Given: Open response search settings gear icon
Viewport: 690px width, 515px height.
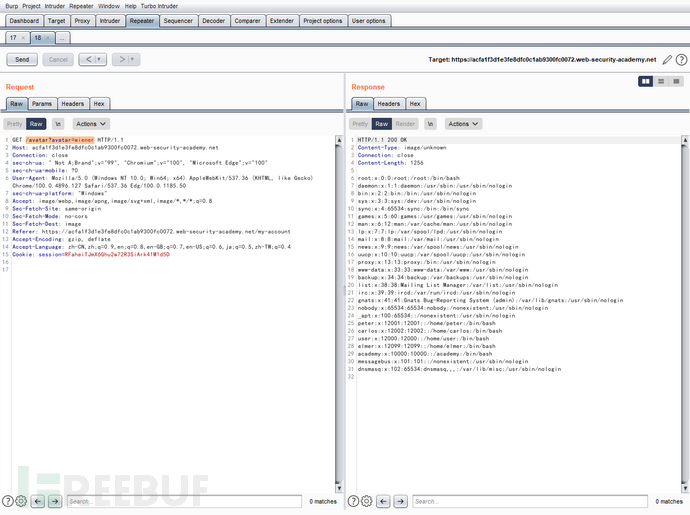Looking at the screenshot, I should pos(368,501).
